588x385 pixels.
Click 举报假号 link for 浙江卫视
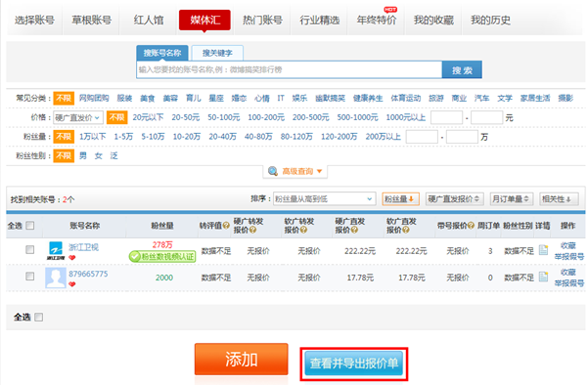[568, 257]
